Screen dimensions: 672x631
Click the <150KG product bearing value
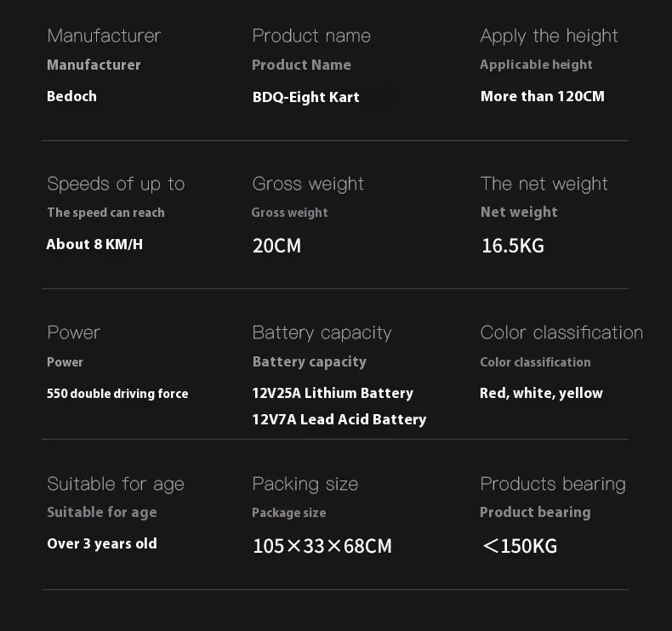pyautogui.click(x=519, y=546)
